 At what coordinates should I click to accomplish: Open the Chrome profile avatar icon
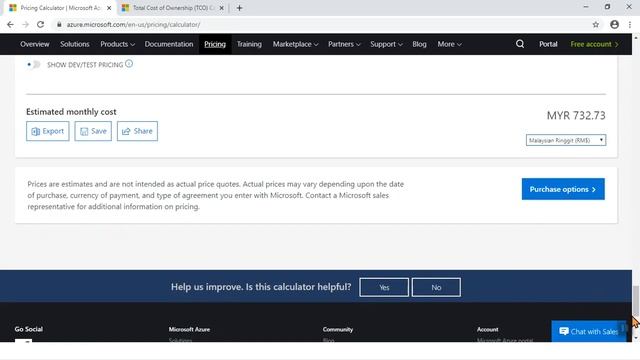[614, 24]
